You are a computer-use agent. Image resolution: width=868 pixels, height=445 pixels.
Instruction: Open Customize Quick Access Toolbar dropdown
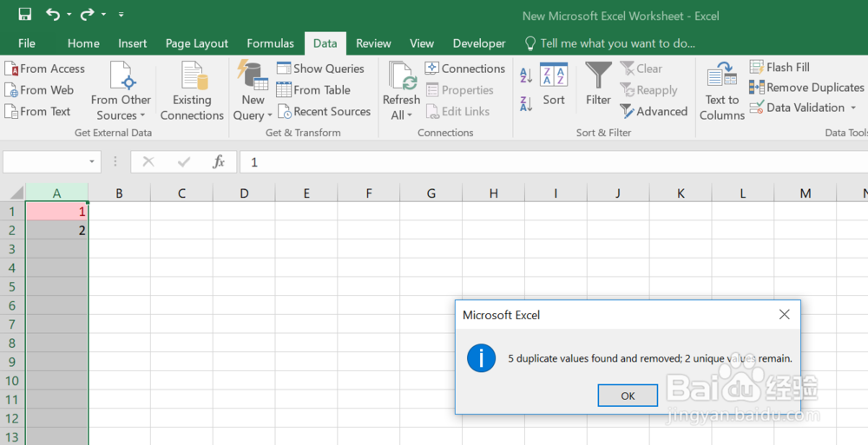[x=122, y=15]
